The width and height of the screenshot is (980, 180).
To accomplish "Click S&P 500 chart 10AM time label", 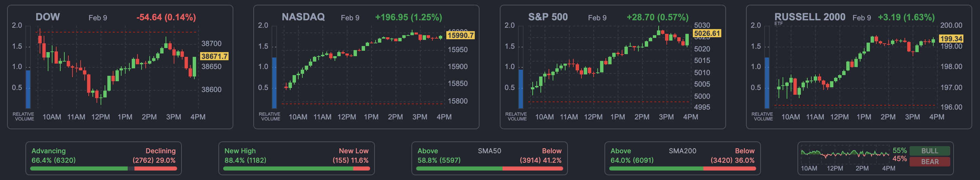I will coord(545,117).
